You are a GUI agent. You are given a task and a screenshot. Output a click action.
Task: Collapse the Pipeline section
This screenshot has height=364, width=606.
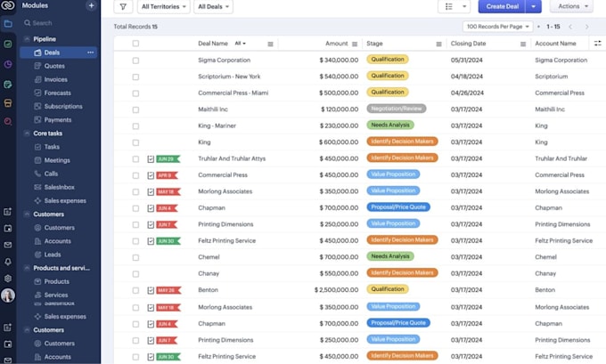27,39
